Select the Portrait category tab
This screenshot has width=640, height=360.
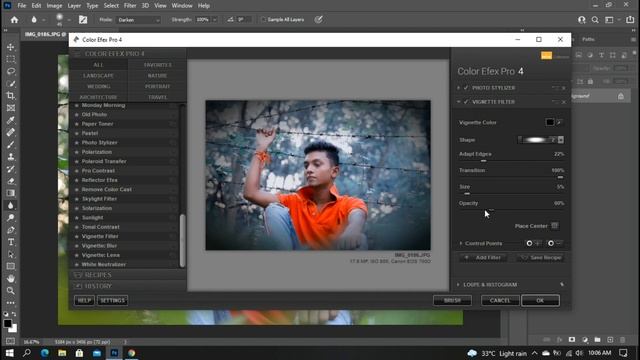coord(158,86)
